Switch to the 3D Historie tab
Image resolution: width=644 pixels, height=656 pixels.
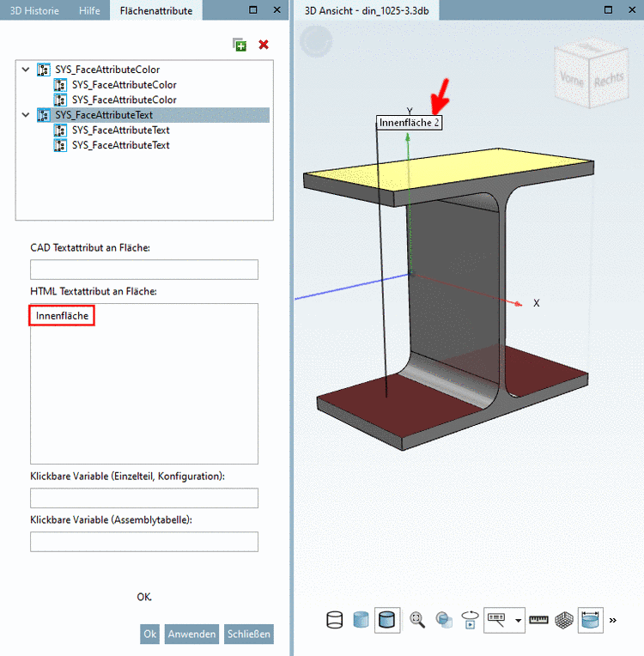34,10
